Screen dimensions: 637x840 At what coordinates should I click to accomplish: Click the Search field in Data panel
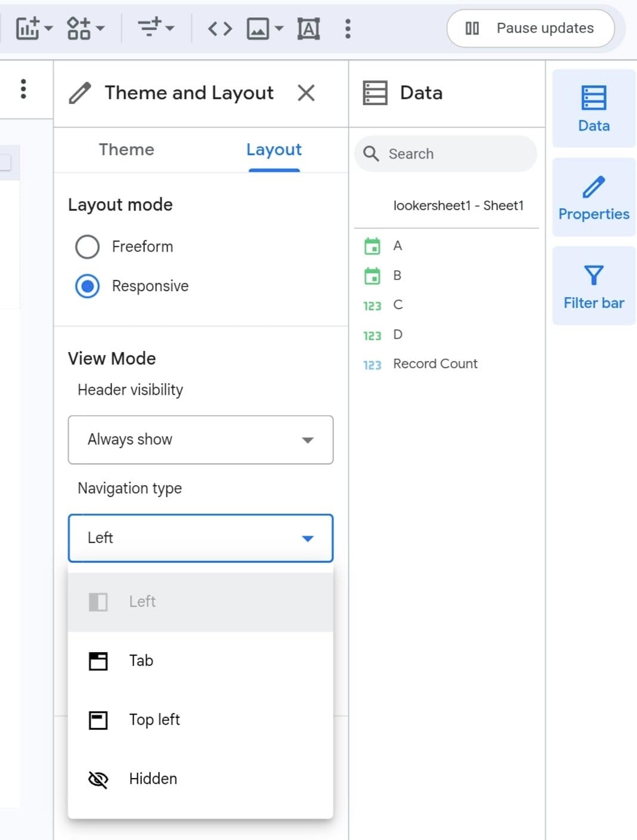(453, 154)
